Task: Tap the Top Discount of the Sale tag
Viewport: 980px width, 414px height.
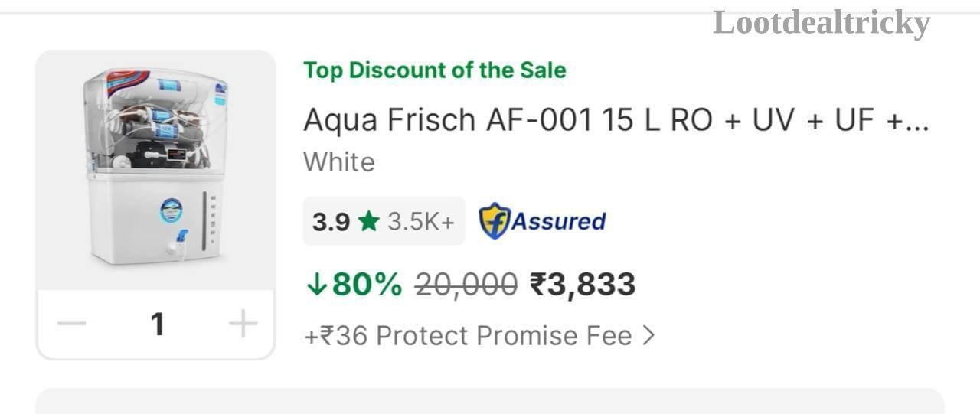Action: pyautogui.click(x=435, y=70)
